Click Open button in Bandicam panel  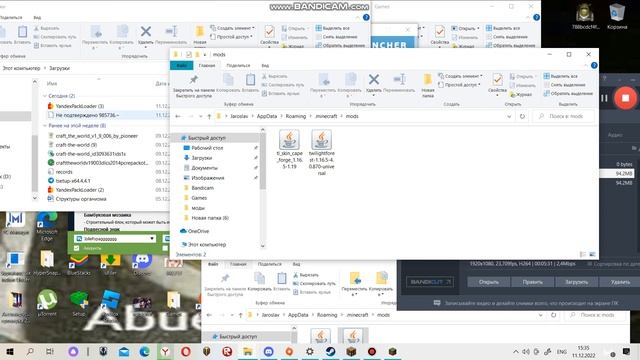489,282
